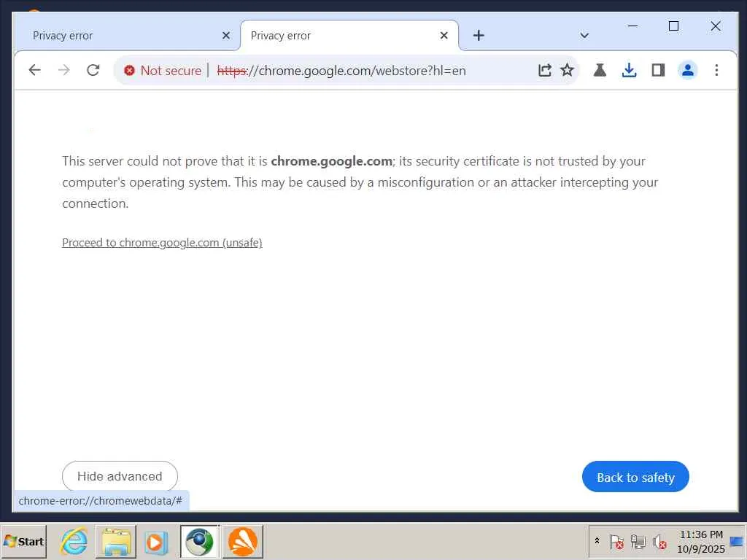Click the share page icon in address bar

[x=544, y=71]
